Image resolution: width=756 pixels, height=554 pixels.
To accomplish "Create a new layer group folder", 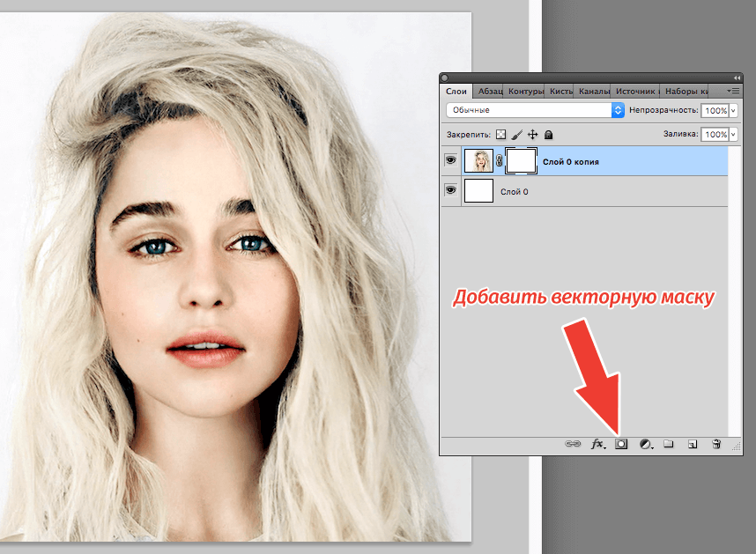I will (669, 445).
